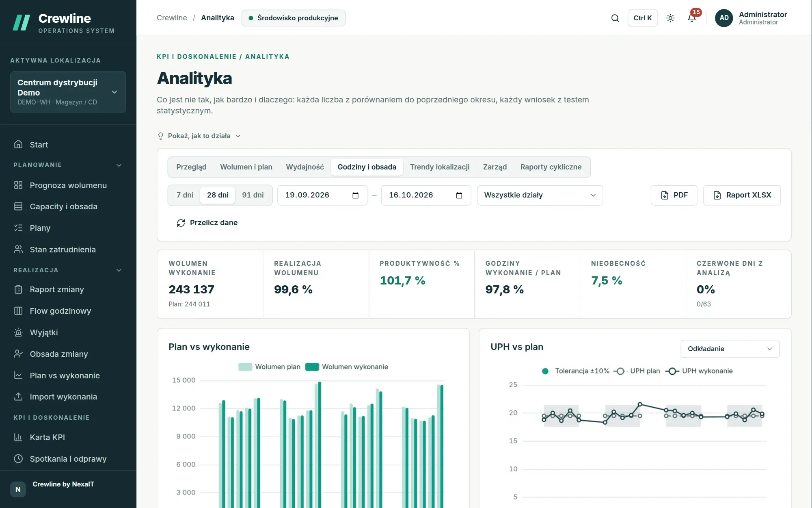
Task: Open the Wszystkie działy dropdown
Action: point(540,195)
